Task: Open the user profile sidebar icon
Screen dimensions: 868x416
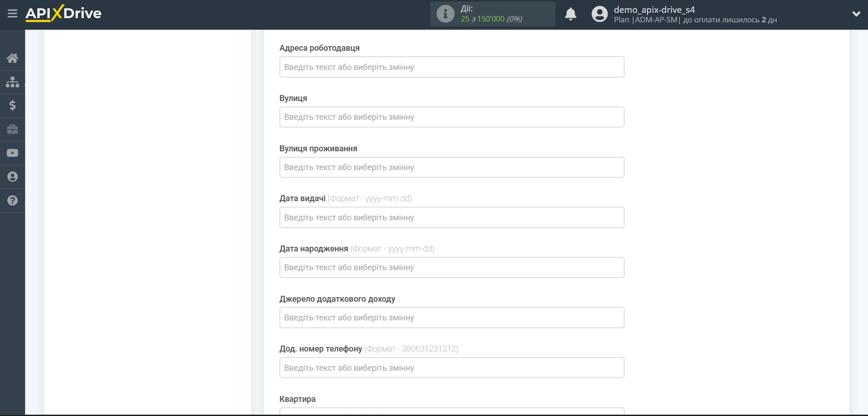Action: click(12, 177)
